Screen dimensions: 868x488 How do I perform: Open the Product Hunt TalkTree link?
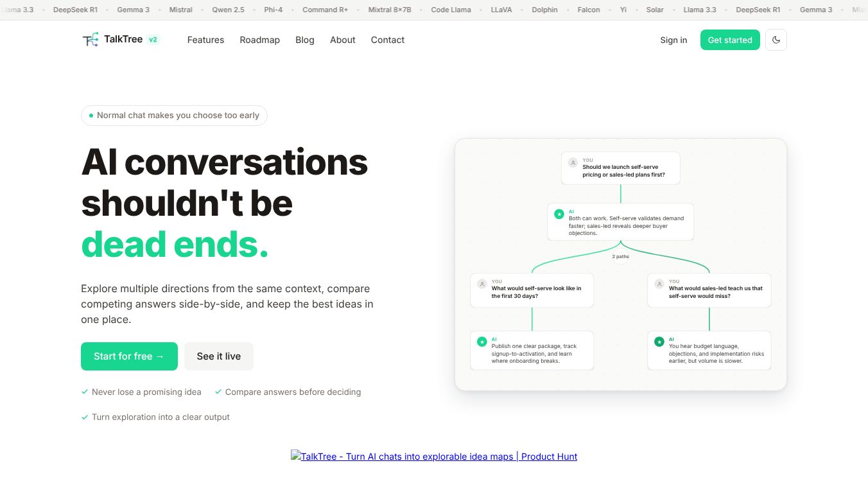tap(434, 457)
